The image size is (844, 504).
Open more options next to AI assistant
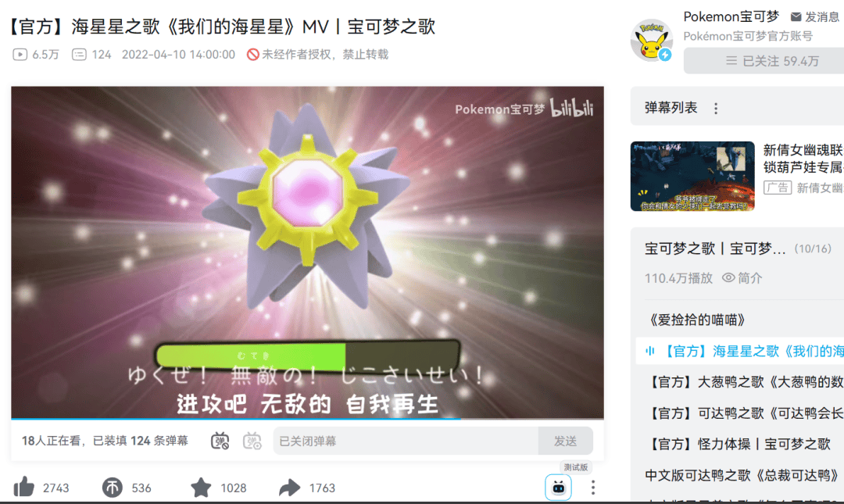click(x=592, y=488)
